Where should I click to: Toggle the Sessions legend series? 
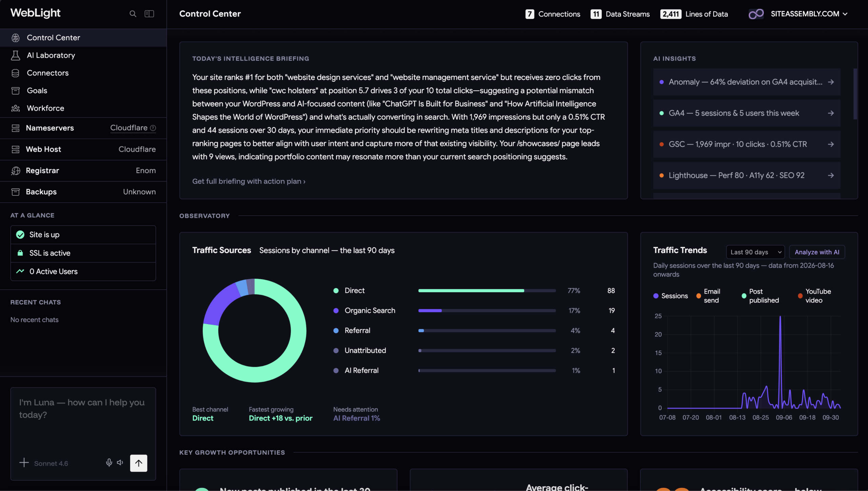click(670, 296)
